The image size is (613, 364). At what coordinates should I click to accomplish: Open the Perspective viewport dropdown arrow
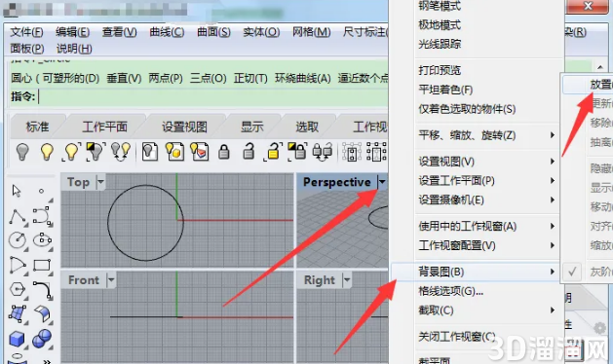pyautogui.click(x=382, y=182)
